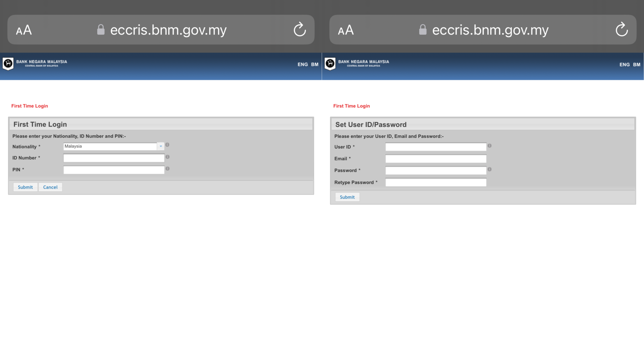Submit the First Time Login form
This screenshot has height=362, width=644.
pos(25,187)
